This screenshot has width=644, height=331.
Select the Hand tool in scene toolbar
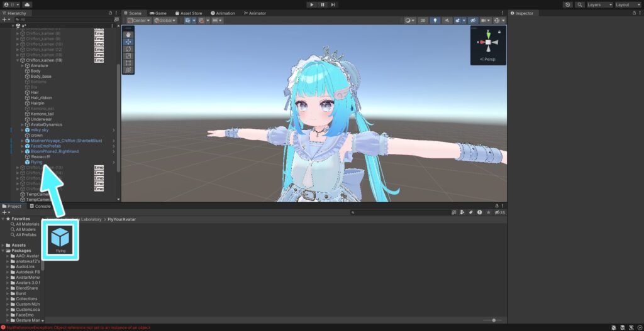pyautogui.click(x=128, y=35)
